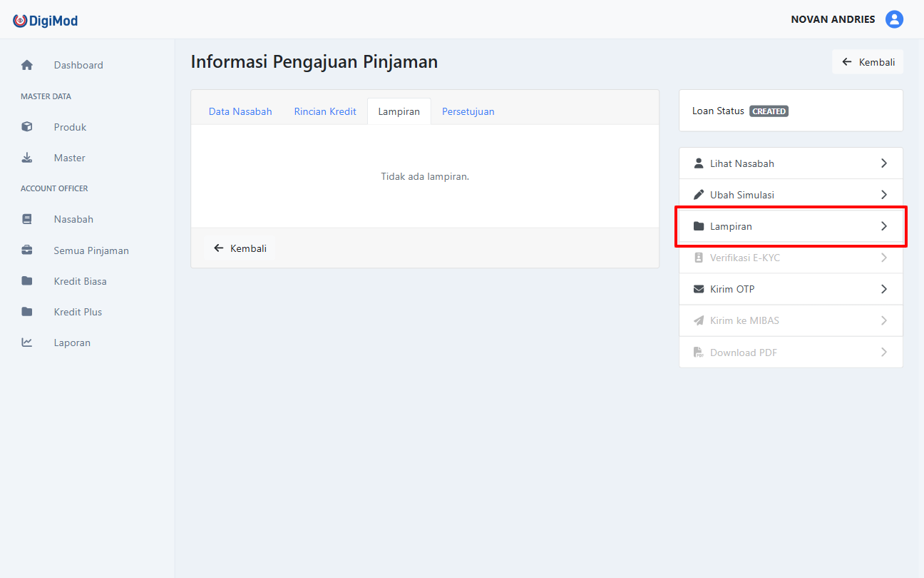924x578 pixels.
Task: Click the DigiMod logo
Action: pyautogui.click(x=46, y=21)
